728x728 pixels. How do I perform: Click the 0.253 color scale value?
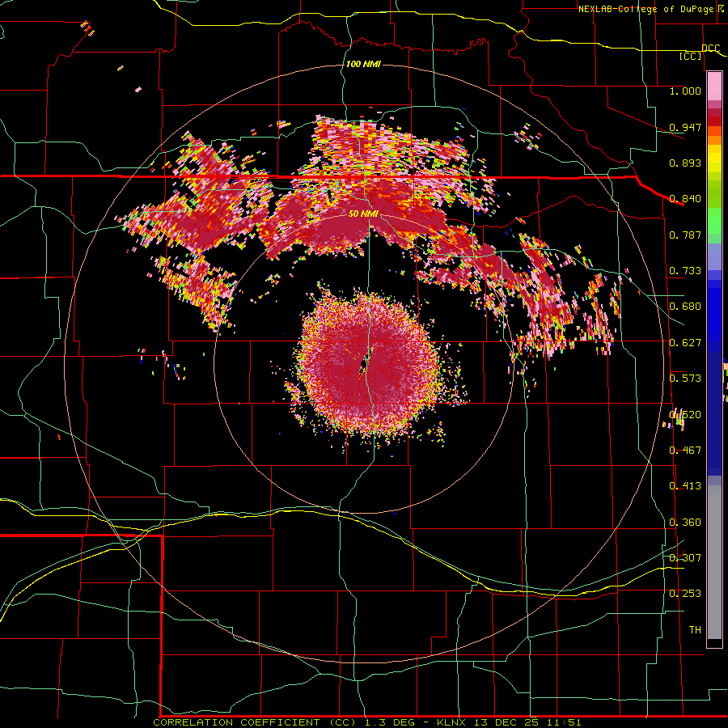click(x=685, y=594)
